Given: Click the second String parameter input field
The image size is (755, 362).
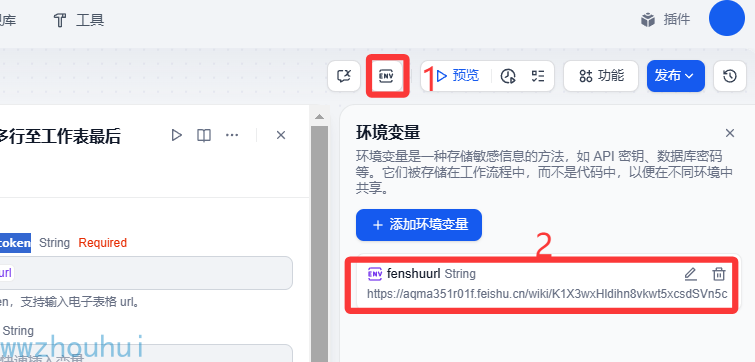Looking at the screenshot, I should [x=146, y=353].
